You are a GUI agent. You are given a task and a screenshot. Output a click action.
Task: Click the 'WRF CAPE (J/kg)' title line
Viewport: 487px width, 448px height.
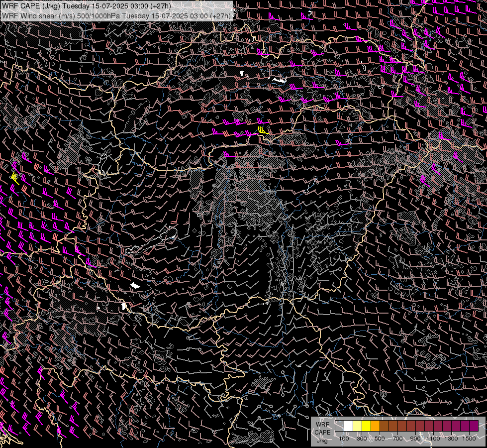pos(87,6)
